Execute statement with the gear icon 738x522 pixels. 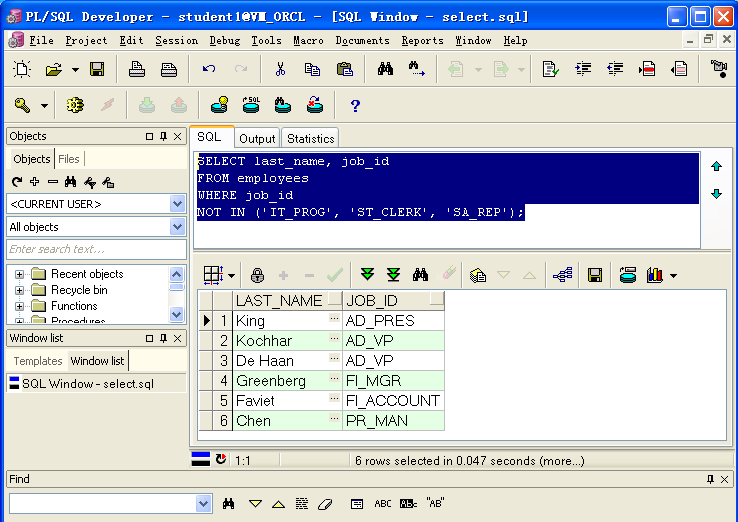coord(75,105)
